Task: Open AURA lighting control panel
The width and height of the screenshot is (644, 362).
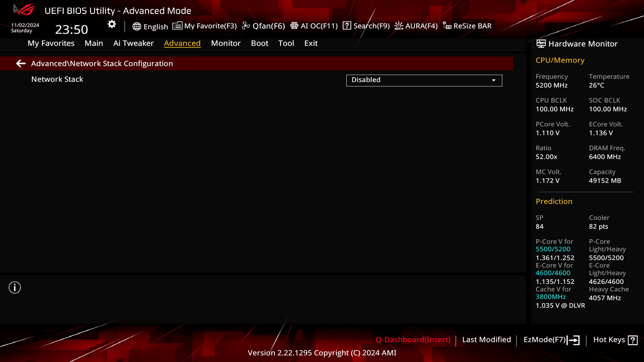Action: (x=416, y=25)
